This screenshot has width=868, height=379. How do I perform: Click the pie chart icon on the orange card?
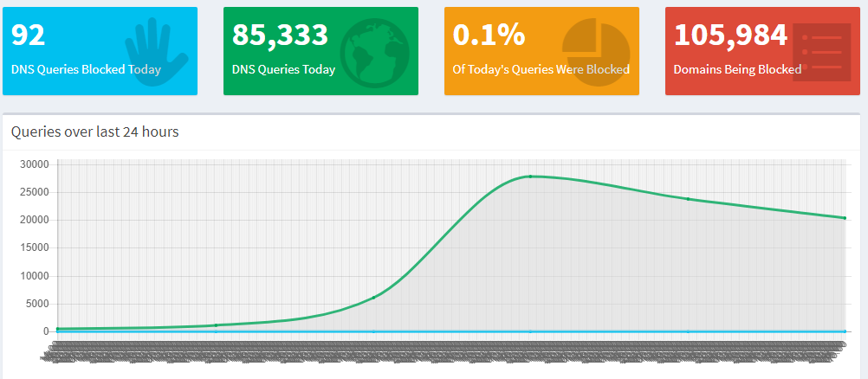click(x=595, y=49)
